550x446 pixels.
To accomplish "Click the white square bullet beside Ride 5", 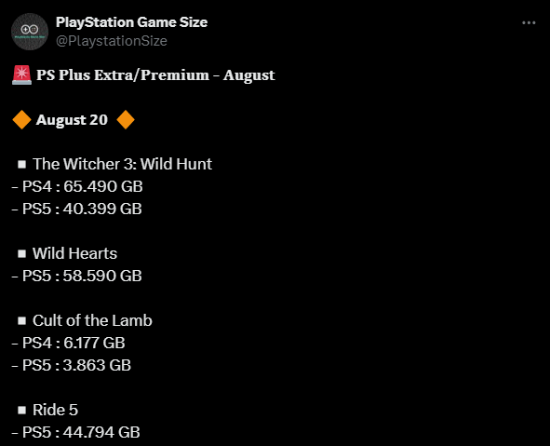I will (x=22, y=410).
